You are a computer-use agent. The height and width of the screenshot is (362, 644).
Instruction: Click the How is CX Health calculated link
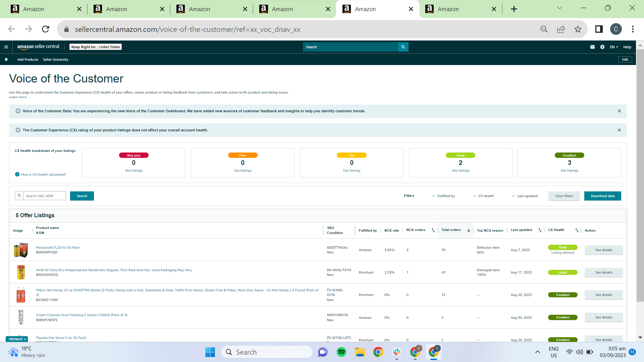pos(44,174)
